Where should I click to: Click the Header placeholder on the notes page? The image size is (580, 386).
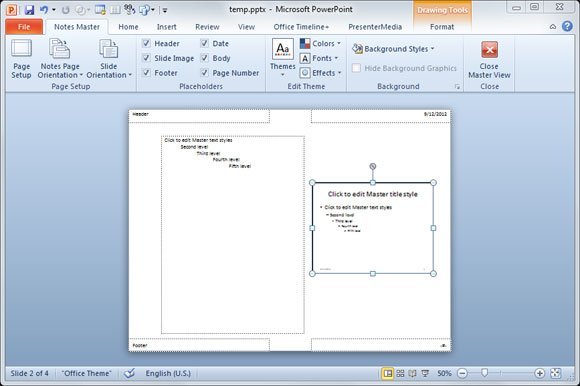(x=199, y=116)
